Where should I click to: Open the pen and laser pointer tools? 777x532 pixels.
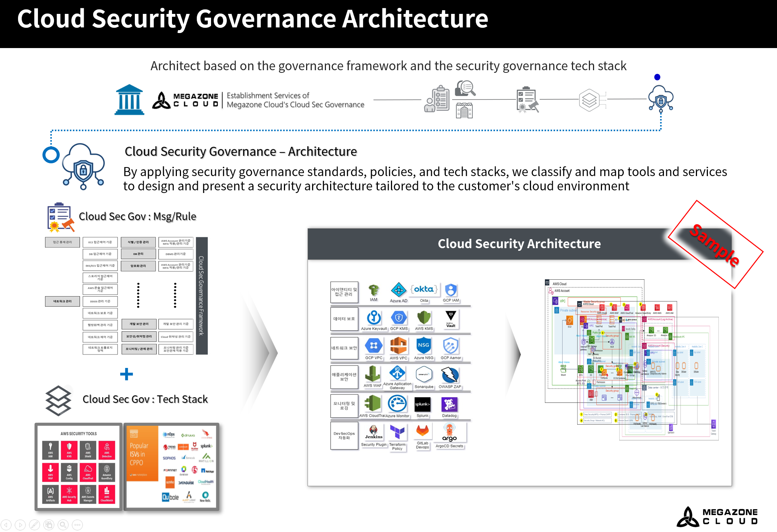coord(35,524)
